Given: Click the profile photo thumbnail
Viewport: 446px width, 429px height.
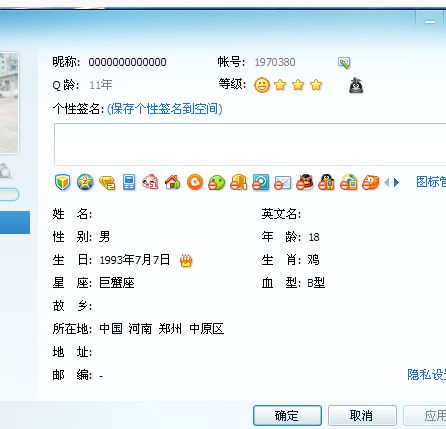Looking at the screenshot, I should [9, 103].
